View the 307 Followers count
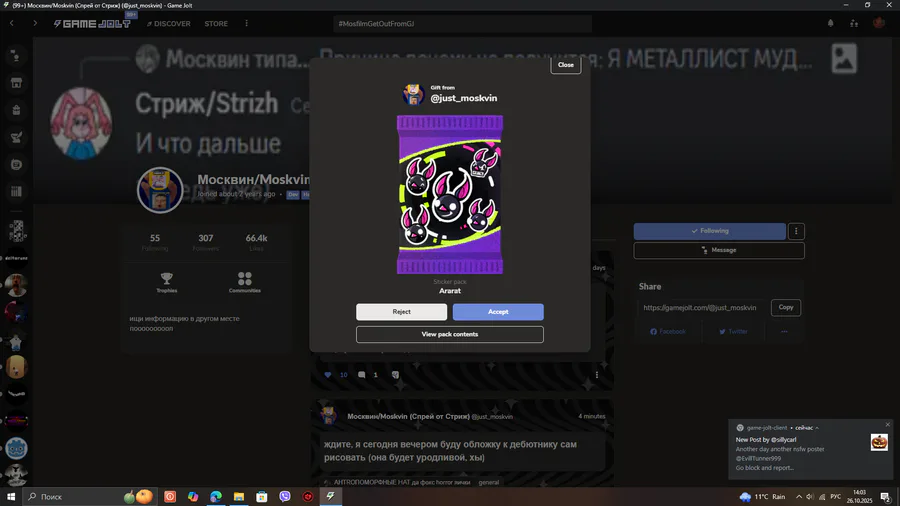Image resolution: width=900 pixels, height=506 pixels. click(x=205, y=242)
